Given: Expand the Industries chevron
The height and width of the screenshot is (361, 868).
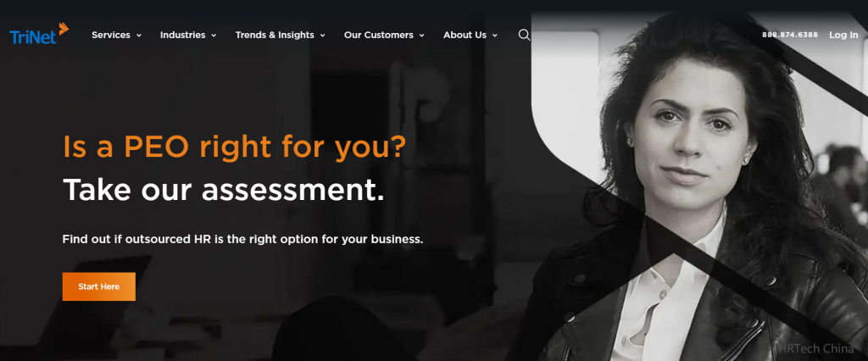Looking at the screenshot, I should coord(214,36).
